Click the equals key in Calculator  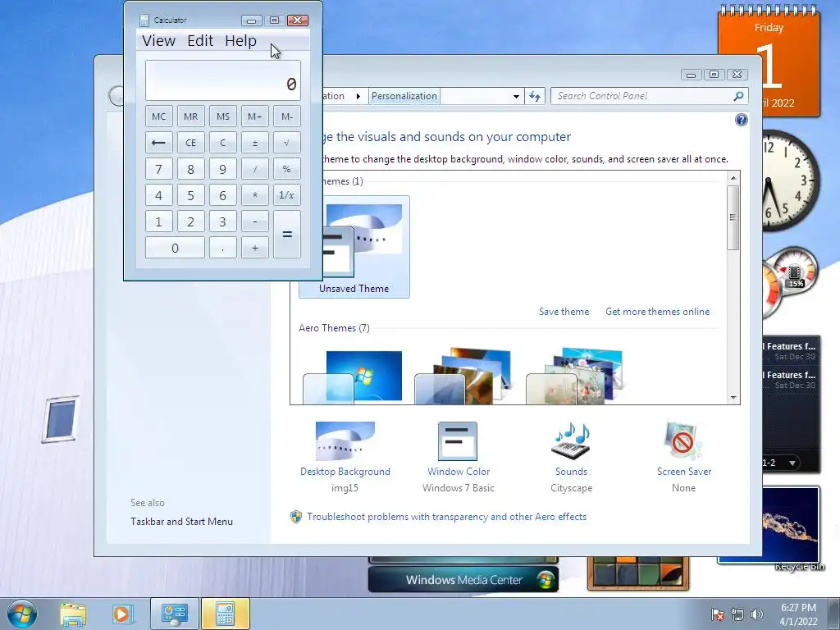(287, 234)
